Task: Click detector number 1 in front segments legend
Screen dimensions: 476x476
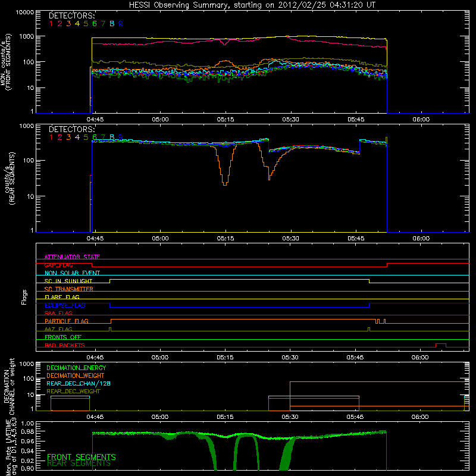Action: (x=51, y=24)
